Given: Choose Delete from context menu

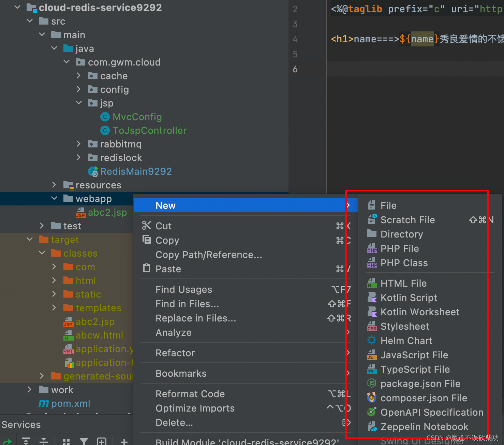Looking at the screenshot, I should pos(246,422).
